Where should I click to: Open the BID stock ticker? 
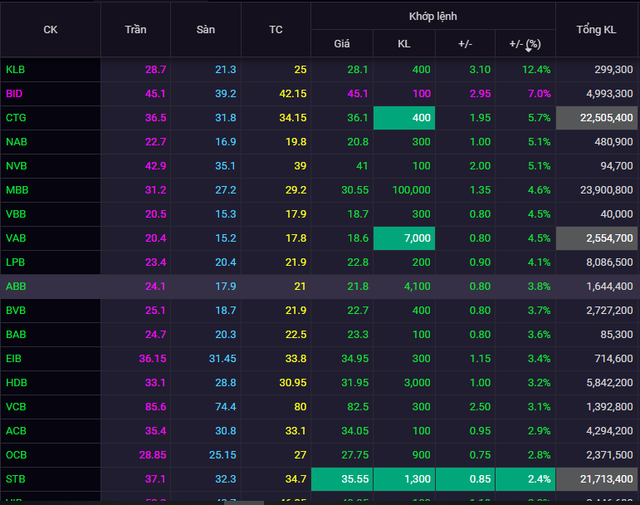(x=15, y=93)
